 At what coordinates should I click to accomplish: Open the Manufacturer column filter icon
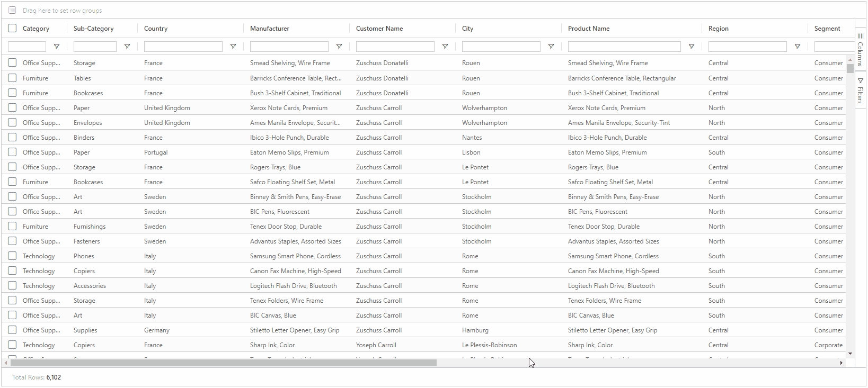[339, 47]
